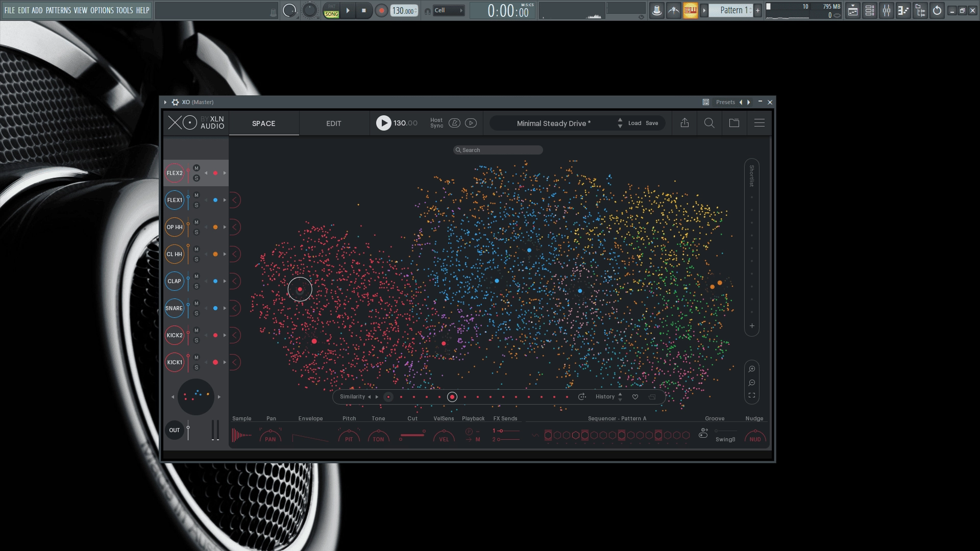Click the Save preset button

tap(652, 123)
